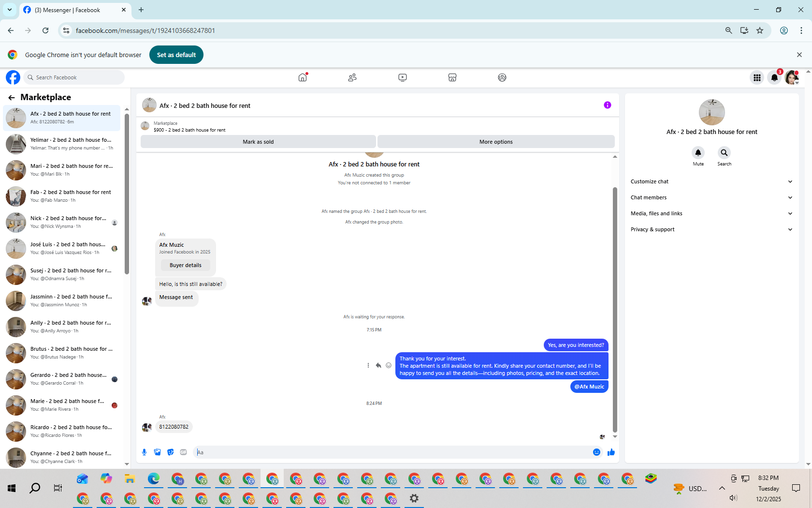Search in conversation magnifier icon

(724, 153)
